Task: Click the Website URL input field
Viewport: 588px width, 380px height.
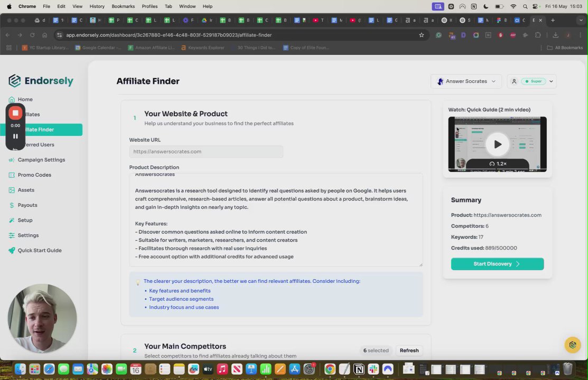Action: pos(206,151)
